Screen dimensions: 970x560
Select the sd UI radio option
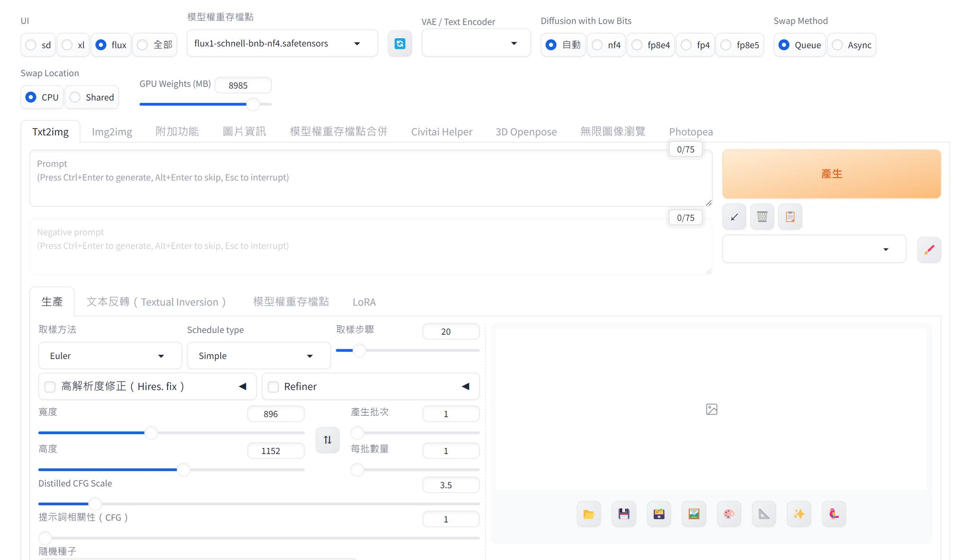click(x=38, y=45)
